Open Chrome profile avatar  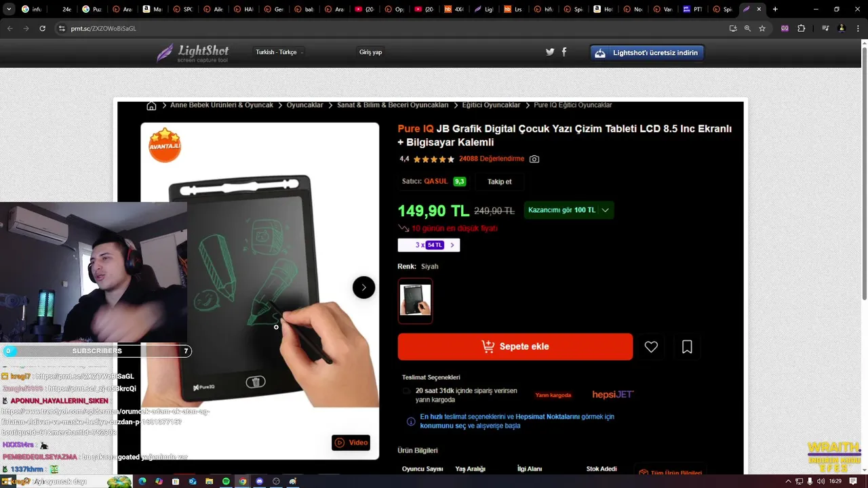point(842,28)
